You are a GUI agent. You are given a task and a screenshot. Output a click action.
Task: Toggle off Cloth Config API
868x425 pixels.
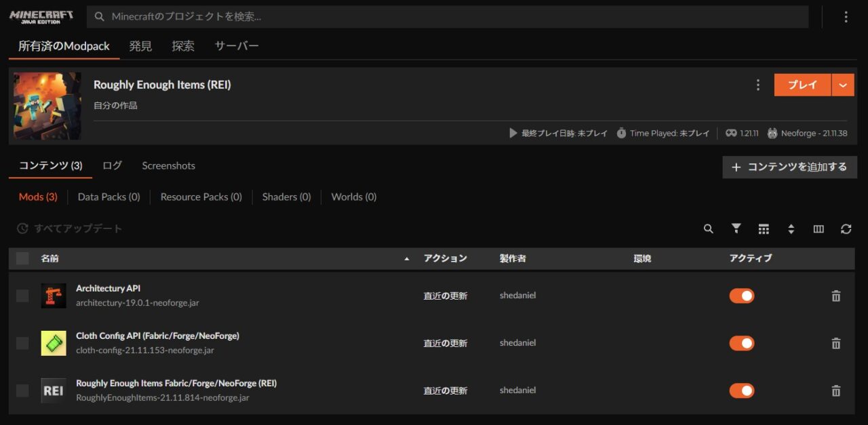741,343
